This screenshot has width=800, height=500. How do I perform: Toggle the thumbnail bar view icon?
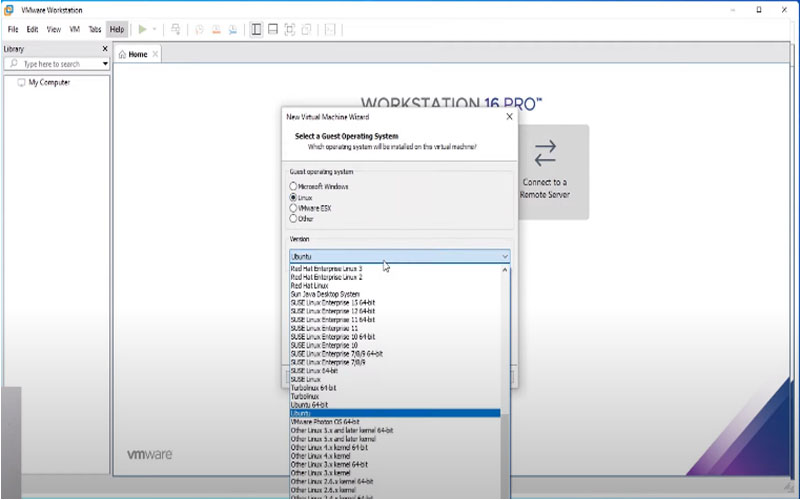coord(273,30)
